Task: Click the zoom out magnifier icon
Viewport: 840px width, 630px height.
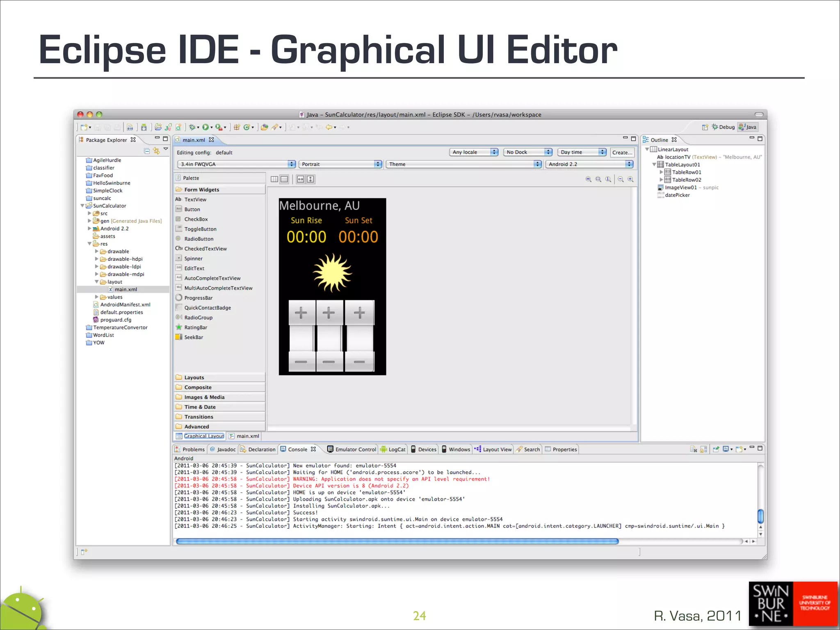Action: click(621, 179)
